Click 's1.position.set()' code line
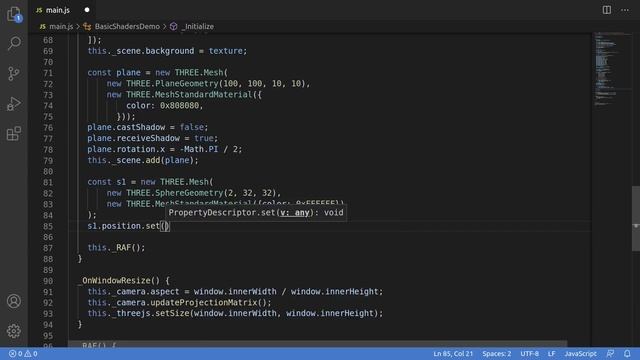This screenshot has width=640, height=360. pyautogui.click(x=128, y=226)
